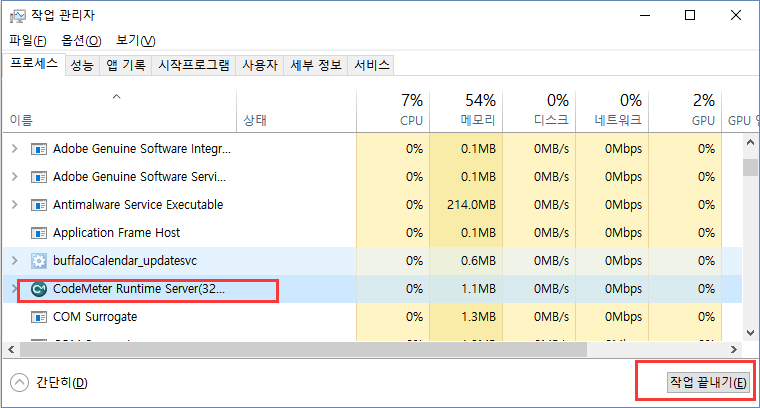This screenshot has width=760, height=408.
Task: Click the Adobe Genuine Software Integr... process icon
Action: (x=39, y=149)
